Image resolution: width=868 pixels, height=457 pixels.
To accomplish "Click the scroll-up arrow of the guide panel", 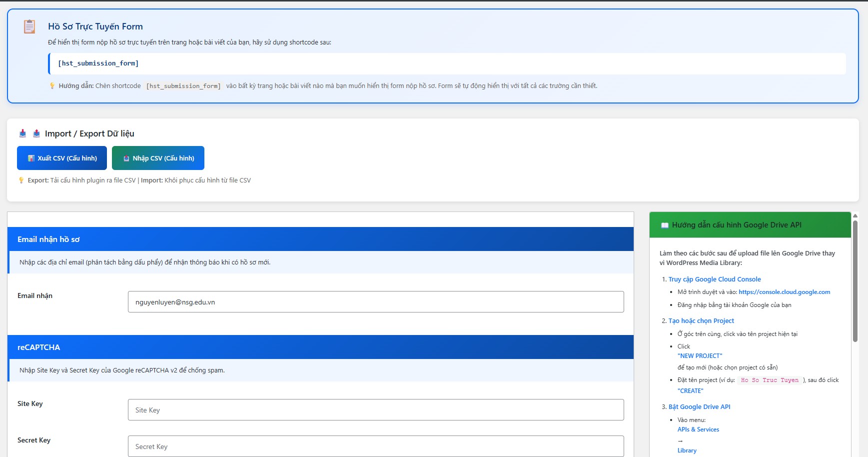I will (x=855, y=216).
